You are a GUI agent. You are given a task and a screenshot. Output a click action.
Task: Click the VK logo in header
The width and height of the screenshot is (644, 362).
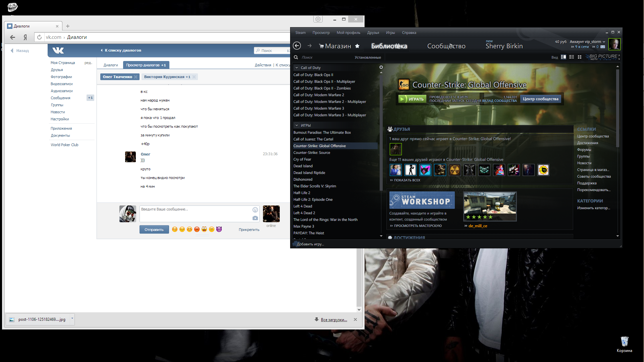click(x=58, y=51)
